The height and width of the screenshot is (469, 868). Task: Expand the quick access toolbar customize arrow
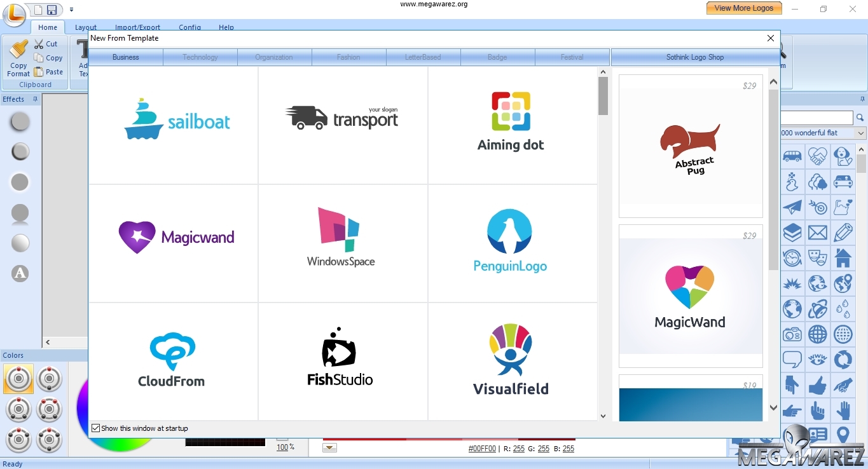click(x=71, y=10)
